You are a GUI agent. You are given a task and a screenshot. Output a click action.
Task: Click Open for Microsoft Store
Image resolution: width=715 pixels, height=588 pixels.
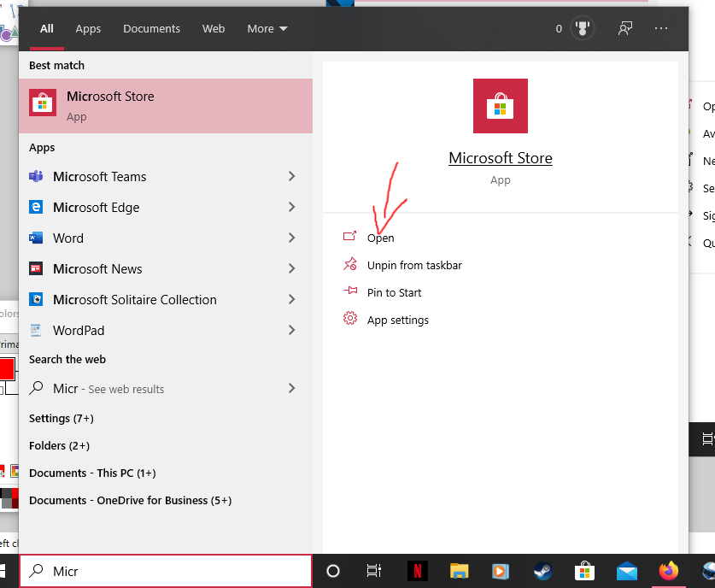point(381,238)
